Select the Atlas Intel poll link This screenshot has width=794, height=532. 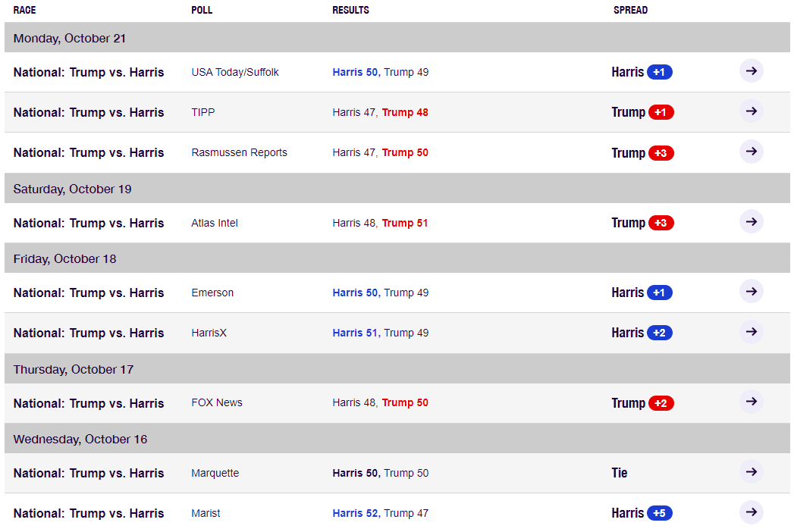215,224
